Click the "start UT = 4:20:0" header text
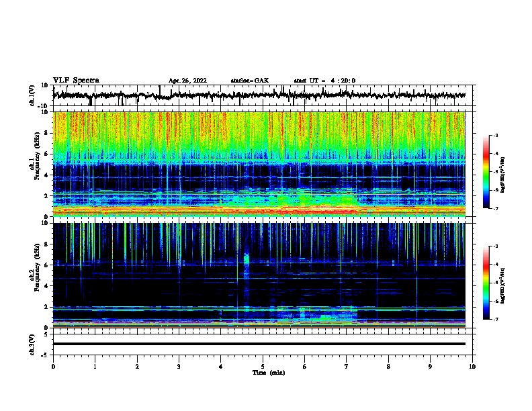The image size is (532, 411). [x=324, y=81]
